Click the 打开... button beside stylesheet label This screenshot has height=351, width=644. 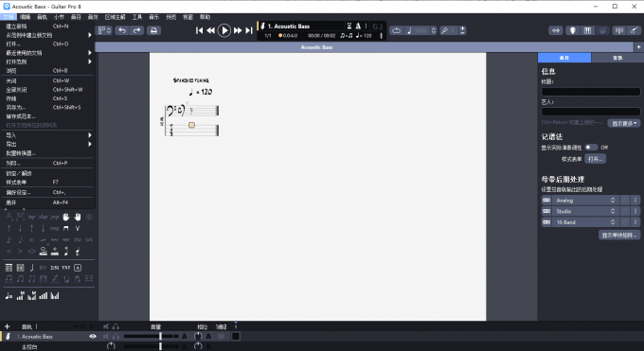tap(596, 159)
